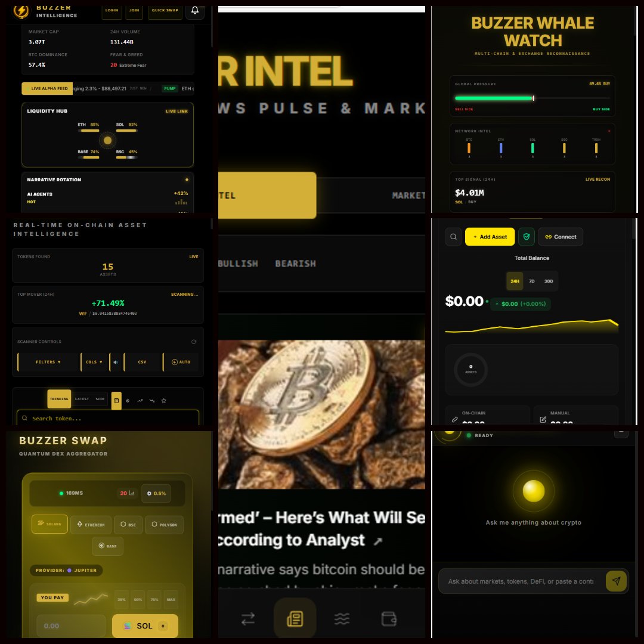Enable AUTO scanning mode
Viewport: 644px width, 644px height.
click(x=181, y=362)
